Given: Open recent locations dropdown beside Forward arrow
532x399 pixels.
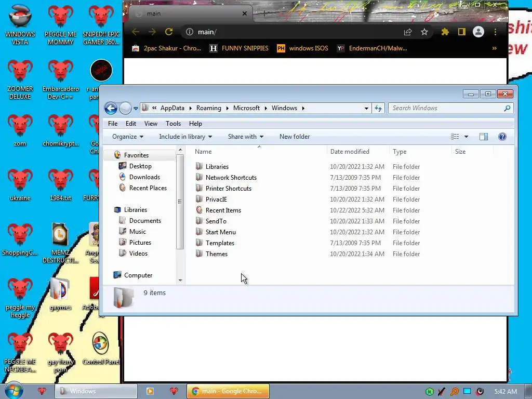Looking at the screenshot, I should point(136,109).
